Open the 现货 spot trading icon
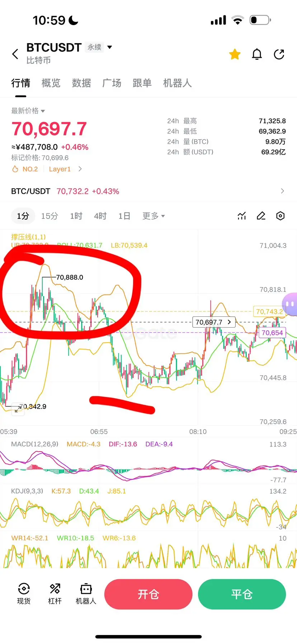This screenshot has width=297, height=644. pyautogui.click(x=24, y=594)
